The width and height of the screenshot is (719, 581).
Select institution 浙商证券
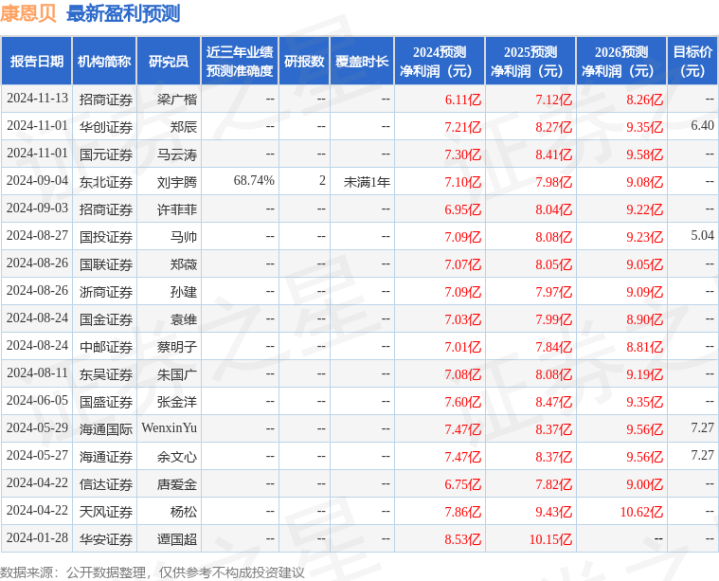tap(106, 292)
